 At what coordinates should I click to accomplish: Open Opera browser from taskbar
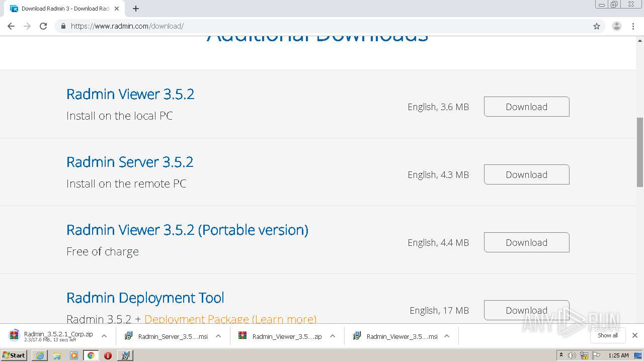108,355
